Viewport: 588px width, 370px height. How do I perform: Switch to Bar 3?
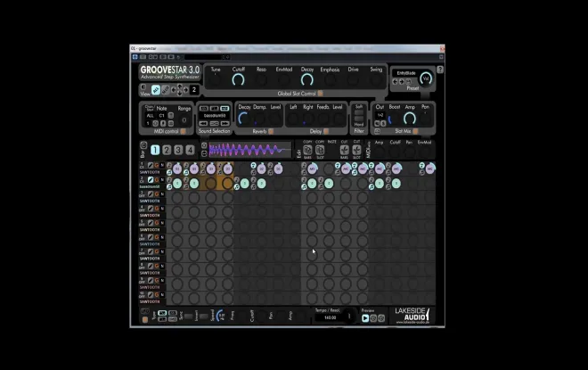(x=178, y=150)
